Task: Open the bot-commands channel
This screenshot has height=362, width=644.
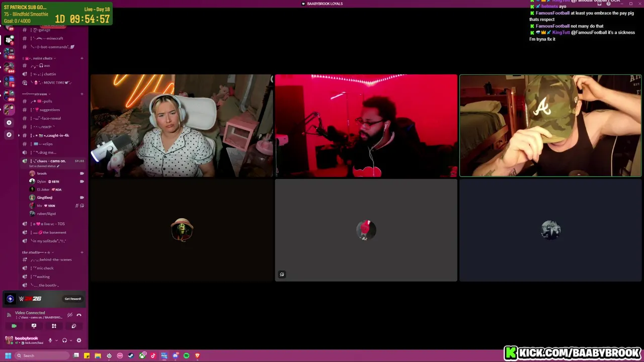Action: pos(53,47)
